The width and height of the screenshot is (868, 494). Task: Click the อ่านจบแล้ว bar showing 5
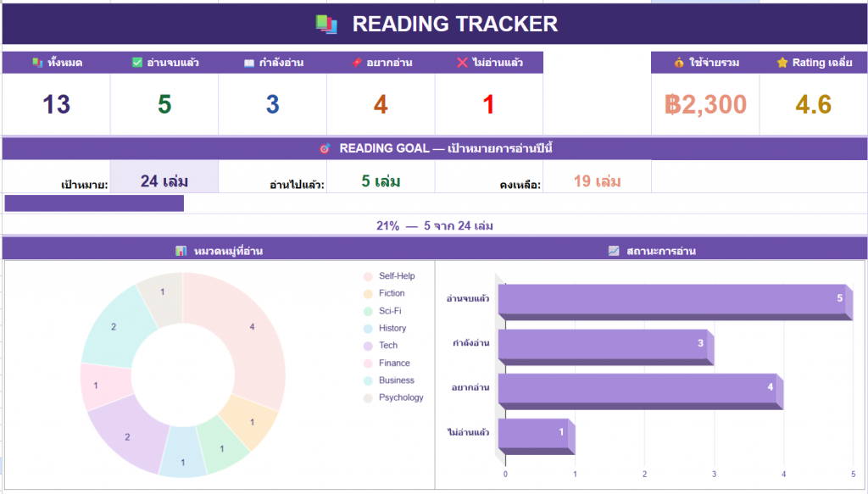coord(670,299)
